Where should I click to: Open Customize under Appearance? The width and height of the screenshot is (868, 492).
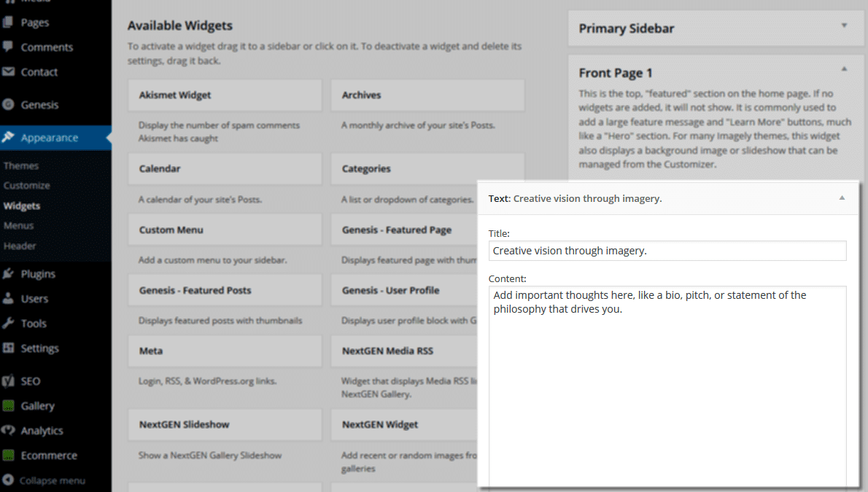pos(26,185)
